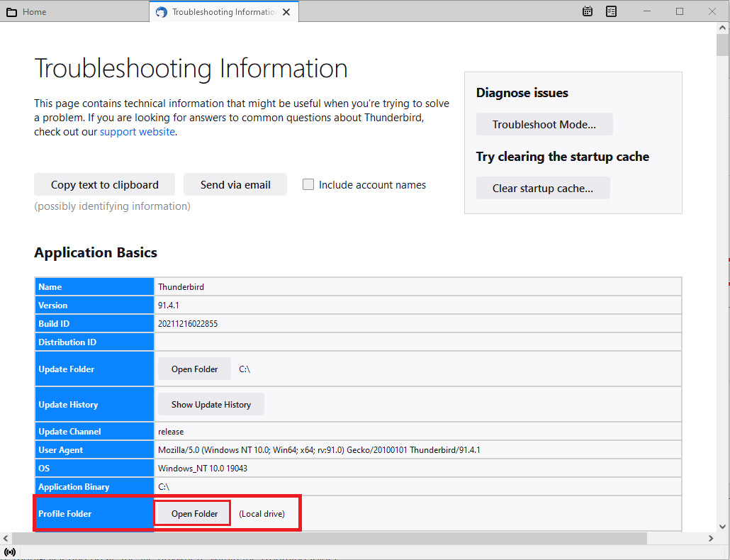The image size is (730, 560).
Task: Click Update Channel value release
Action: click(x=171, y=432)
